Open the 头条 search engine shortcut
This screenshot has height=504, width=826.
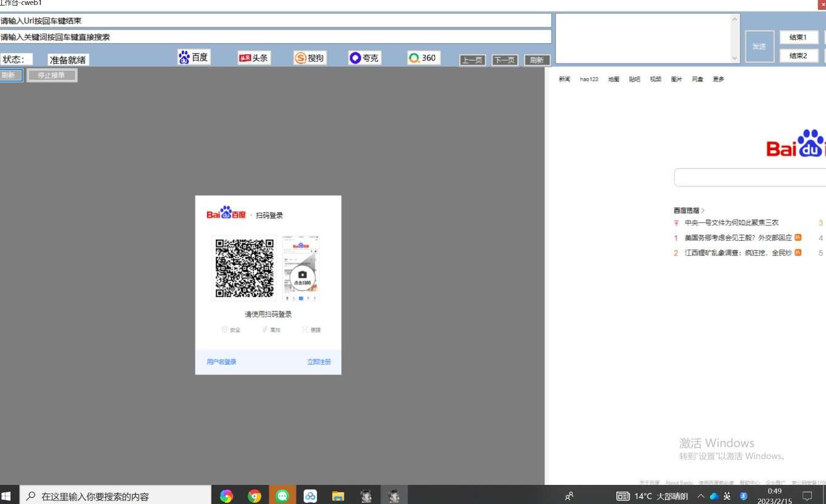tap(254, 58)
